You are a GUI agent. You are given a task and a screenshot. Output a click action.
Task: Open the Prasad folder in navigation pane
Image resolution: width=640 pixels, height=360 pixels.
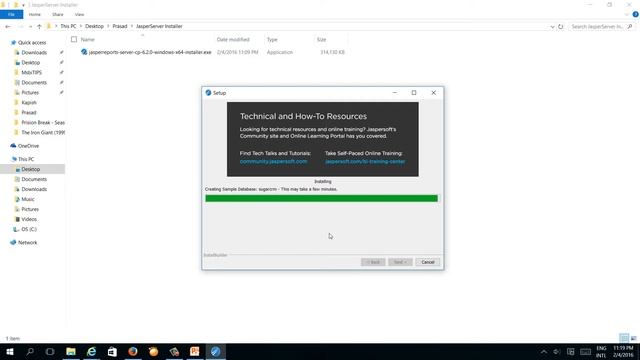[x=29, y=113]
